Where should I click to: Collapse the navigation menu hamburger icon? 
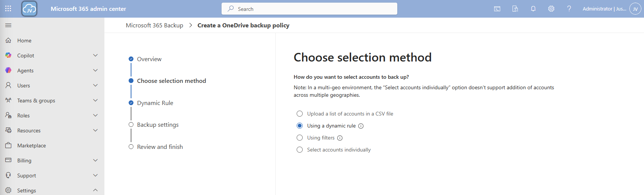(x=8, y=25)
